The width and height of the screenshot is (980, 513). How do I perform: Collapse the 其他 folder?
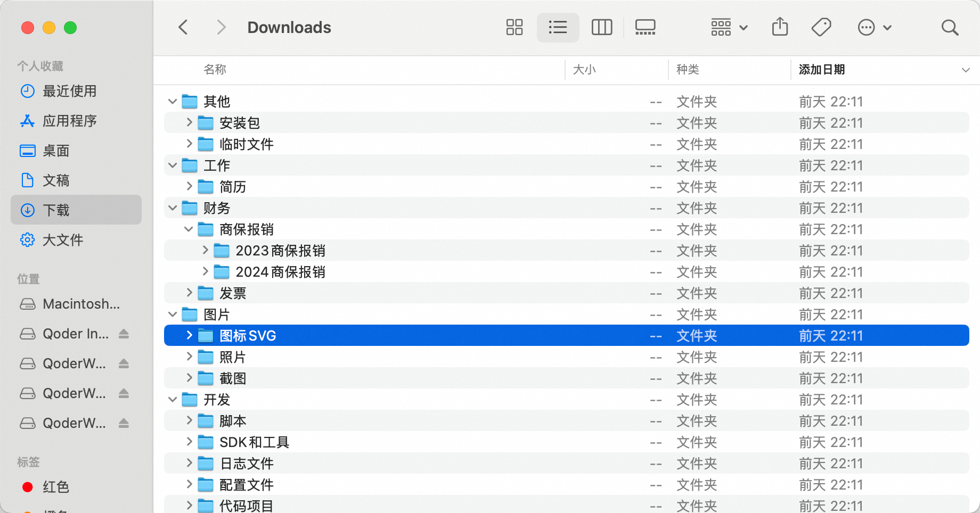coord(172,102)
